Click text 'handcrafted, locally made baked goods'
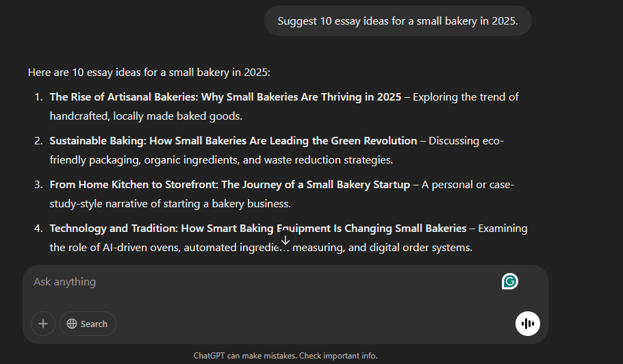623x364 pixels. (x=146, y=116)
